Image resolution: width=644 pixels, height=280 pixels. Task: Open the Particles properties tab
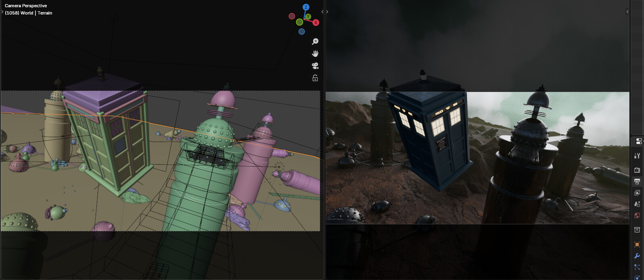[x=637, y=267]
